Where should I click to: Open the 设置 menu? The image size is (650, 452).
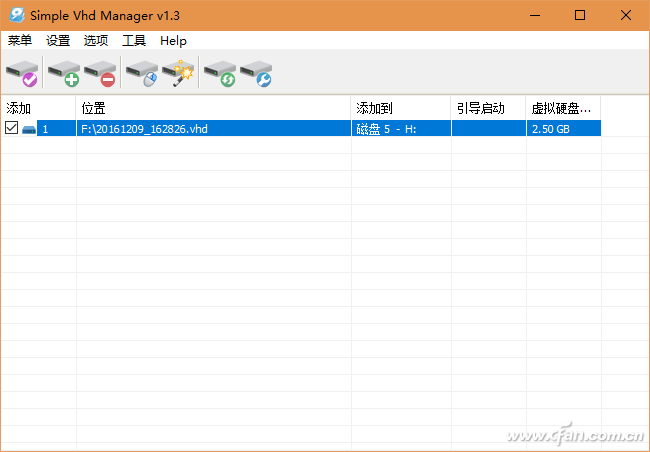pyautogui.click(x=58, y=40)
